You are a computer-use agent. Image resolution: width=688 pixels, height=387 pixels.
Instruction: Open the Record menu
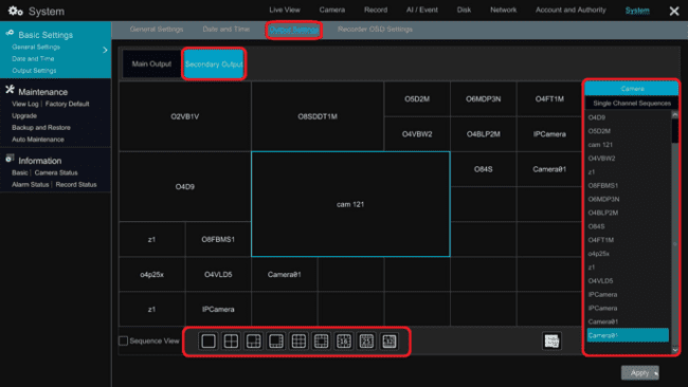click(376, 10)
